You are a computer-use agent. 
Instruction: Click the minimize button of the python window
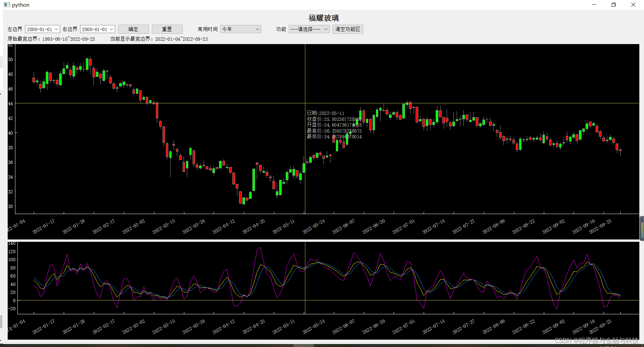pos(594,4)
